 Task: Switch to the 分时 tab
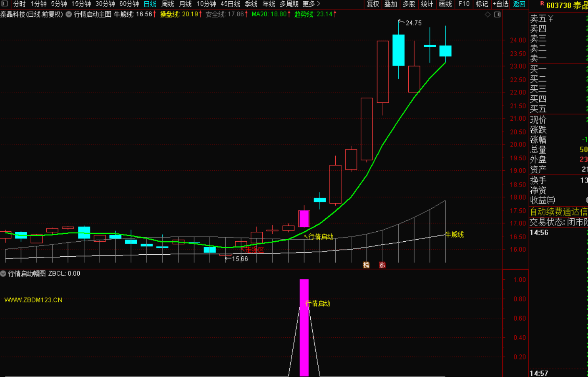[19, 4]
